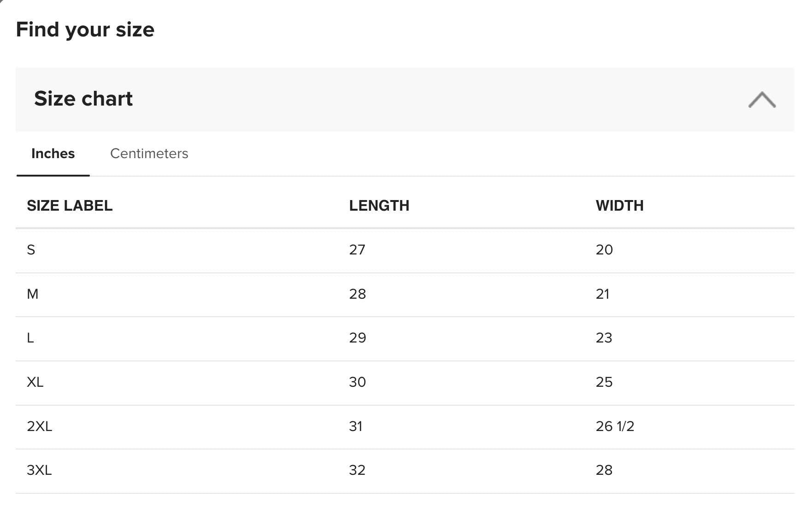The image size is (812, 508).
Task: Click the SIZE LABEL column header
Action: tap(70, 206)
